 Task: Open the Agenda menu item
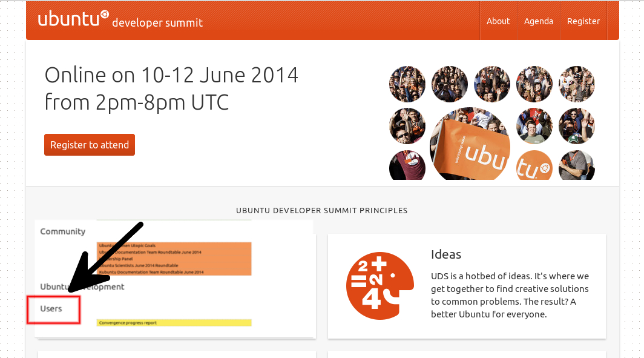click(539, 21)
